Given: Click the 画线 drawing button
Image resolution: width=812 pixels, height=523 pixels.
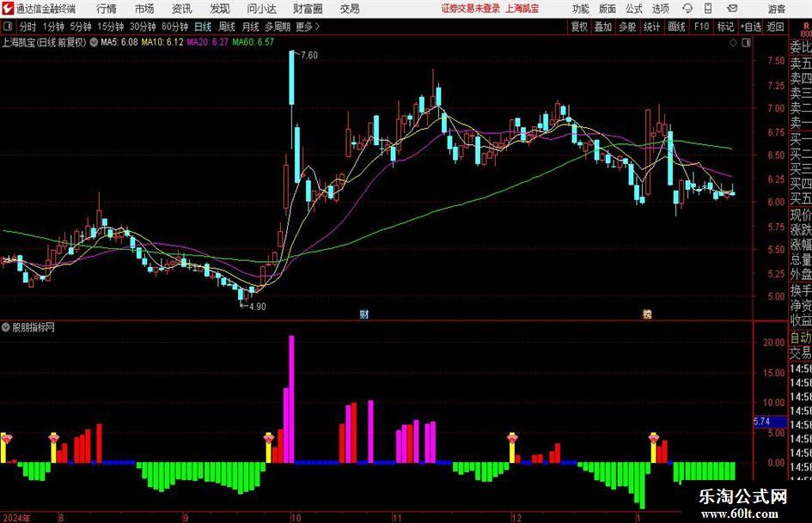Looking at the screenshot, I should pyautogui.click(x=676, y=27).
